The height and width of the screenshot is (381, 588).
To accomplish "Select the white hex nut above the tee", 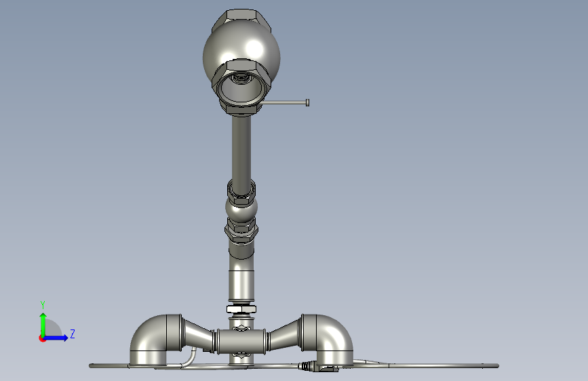I will [x=241, y=309].
